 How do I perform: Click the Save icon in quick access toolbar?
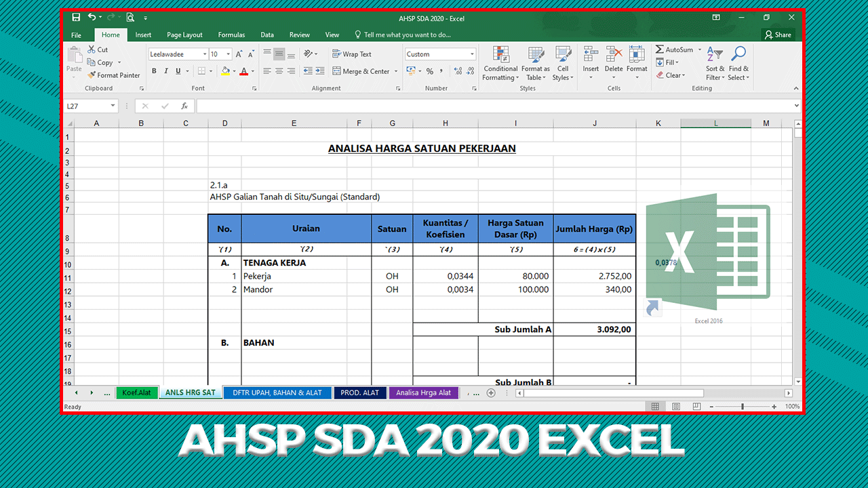76,18
